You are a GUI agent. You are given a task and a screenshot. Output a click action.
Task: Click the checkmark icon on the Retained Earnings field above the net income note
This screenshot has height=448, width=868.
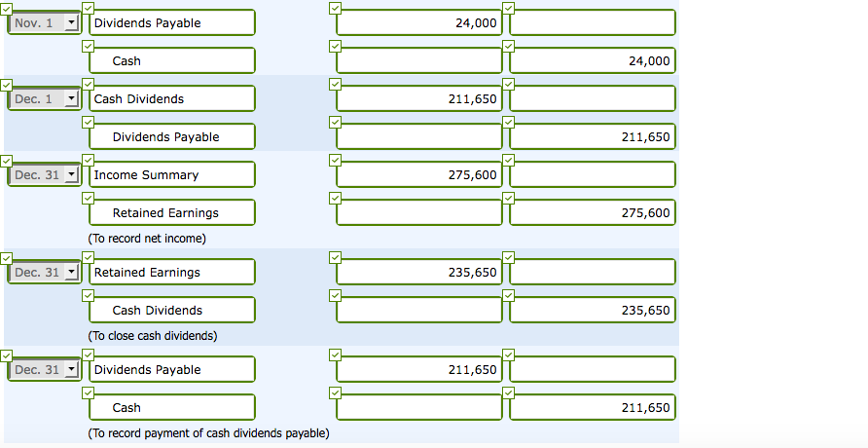[x=88, y=198]
